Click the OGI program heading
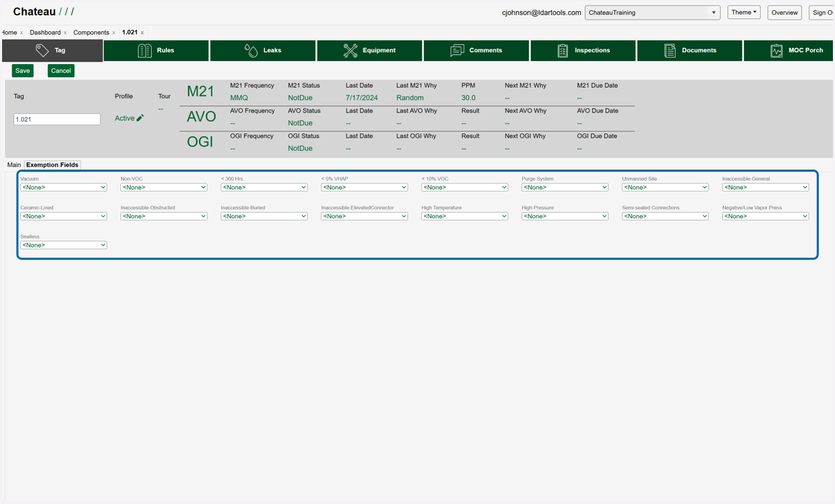835x504 pixels. coord(200,142)
